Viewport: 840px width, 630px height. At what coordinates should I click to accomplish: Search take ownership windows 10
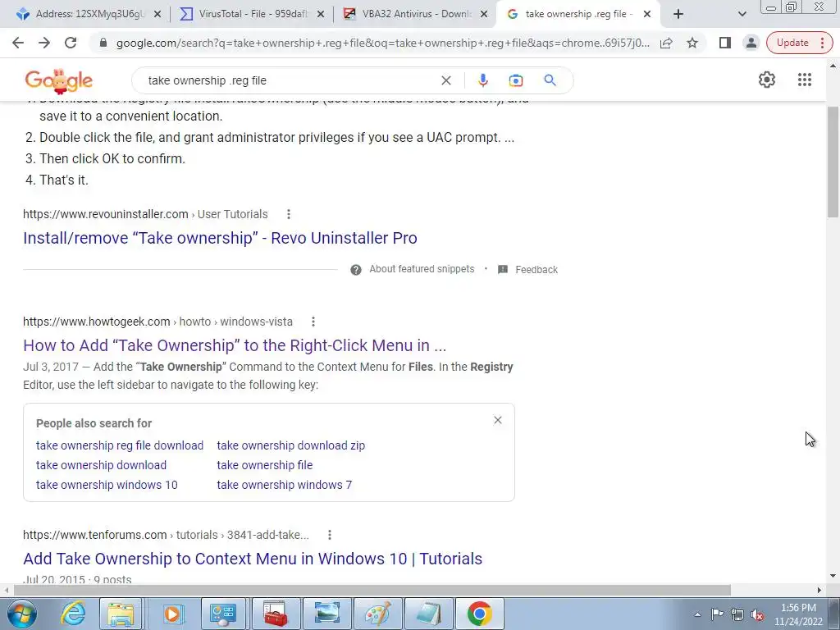[x=107, y=485]
